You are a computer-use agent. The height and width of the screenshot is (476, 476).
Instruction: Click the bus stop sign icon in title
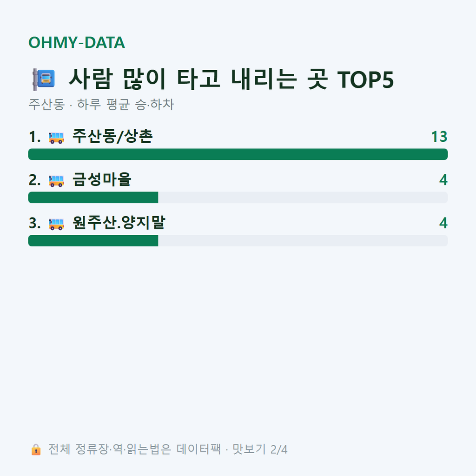pyautogui.click(x=44, y=79)
